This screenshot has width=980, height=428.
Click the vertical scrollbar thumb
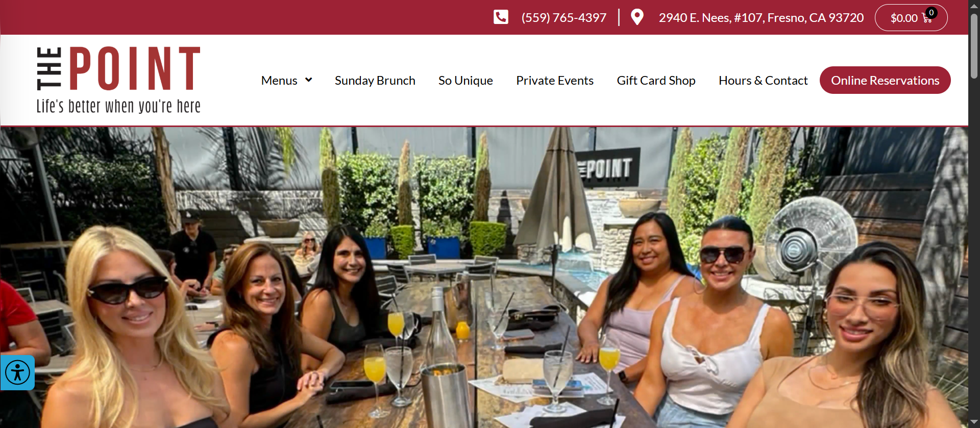974,46
